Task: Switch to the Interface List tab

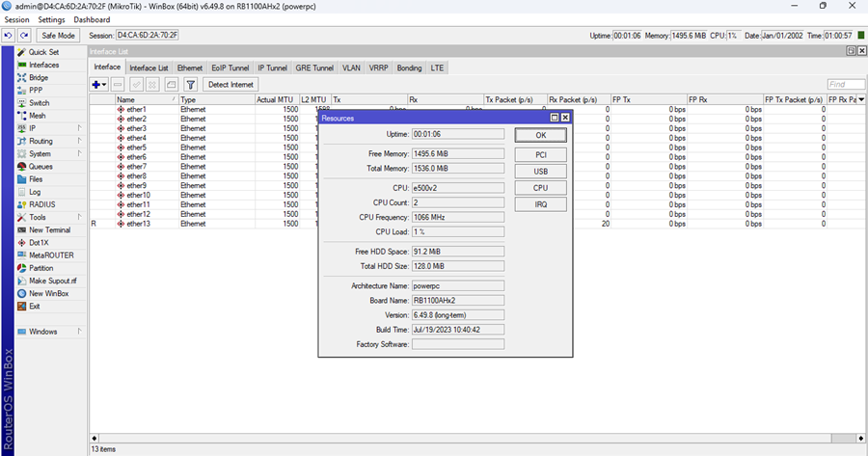Action: (x=149, y=68)
